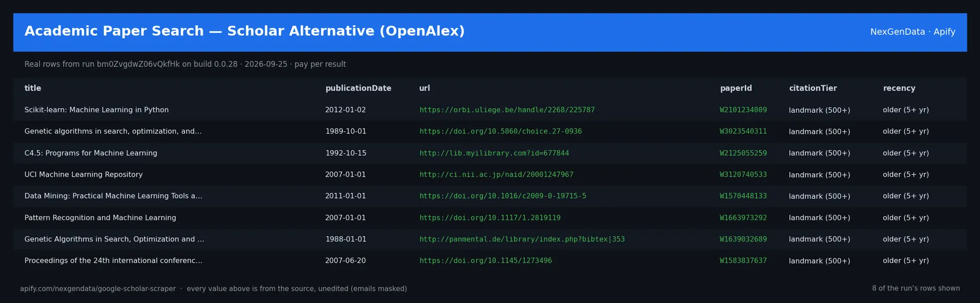This screenshot has height=303, width=980.
Task: Select the url column header
Action: tap(425, 88)
